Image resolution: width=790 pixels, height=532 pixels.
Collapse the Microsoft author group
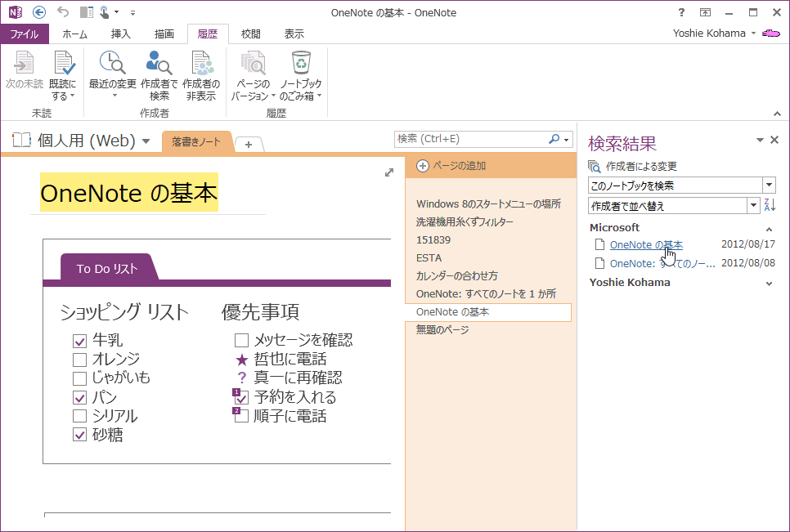click(769, 230)
